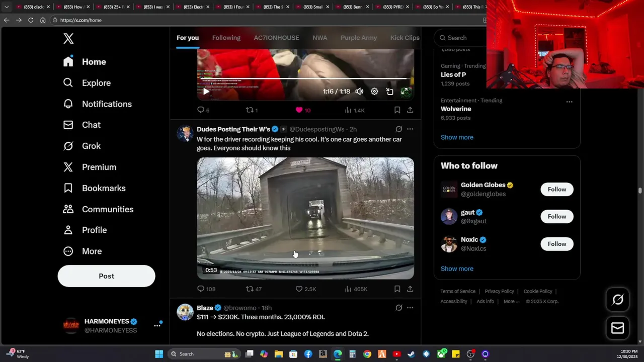Open the floating Grok button

point(618,300)
